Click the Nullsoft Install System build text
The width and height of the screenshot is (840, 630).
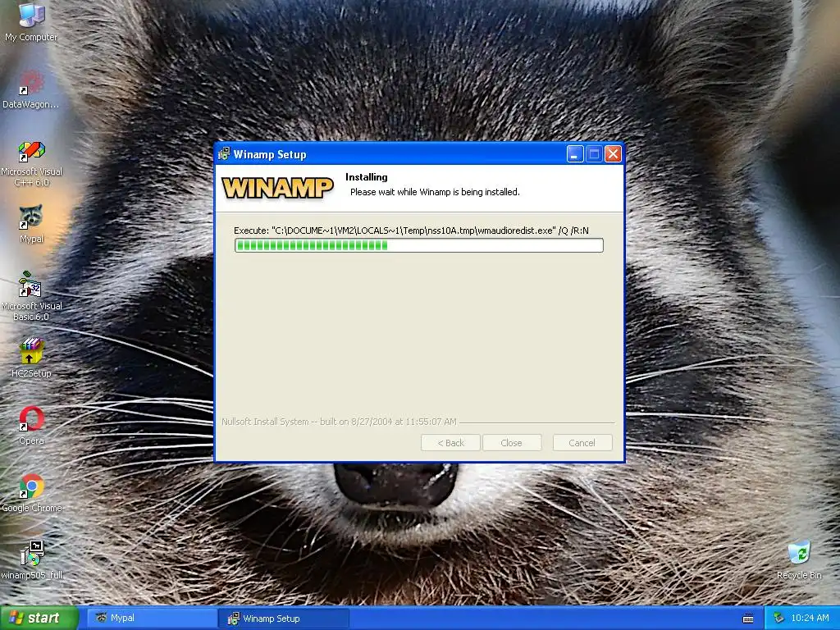click(x=339, y=422)
